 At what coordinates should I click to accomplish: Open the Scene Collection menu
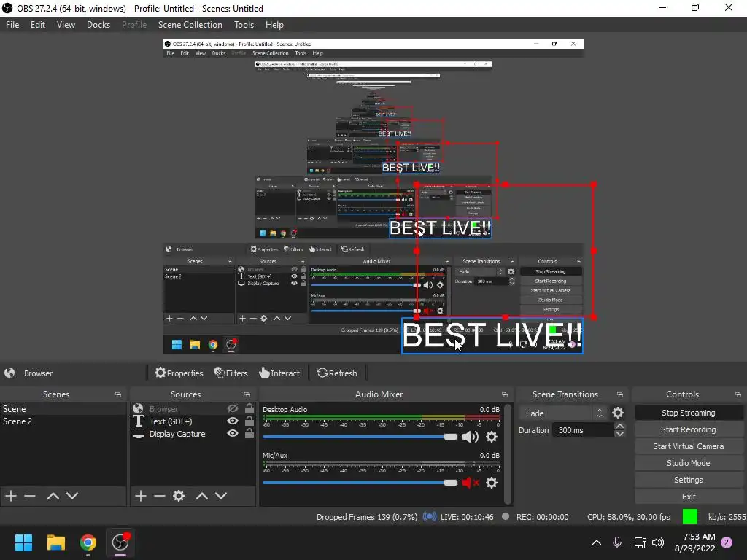pos(190,25)
